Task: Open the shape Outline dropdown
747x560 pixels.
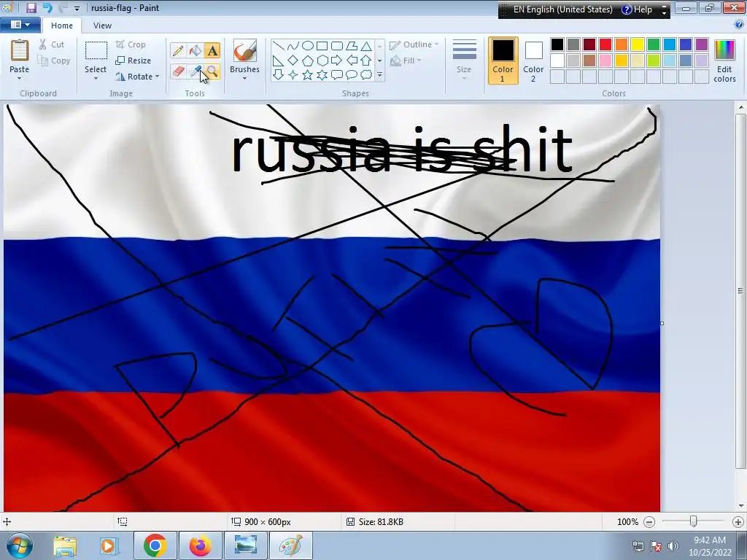Action: pyautogui.click(x=414, y=44)
